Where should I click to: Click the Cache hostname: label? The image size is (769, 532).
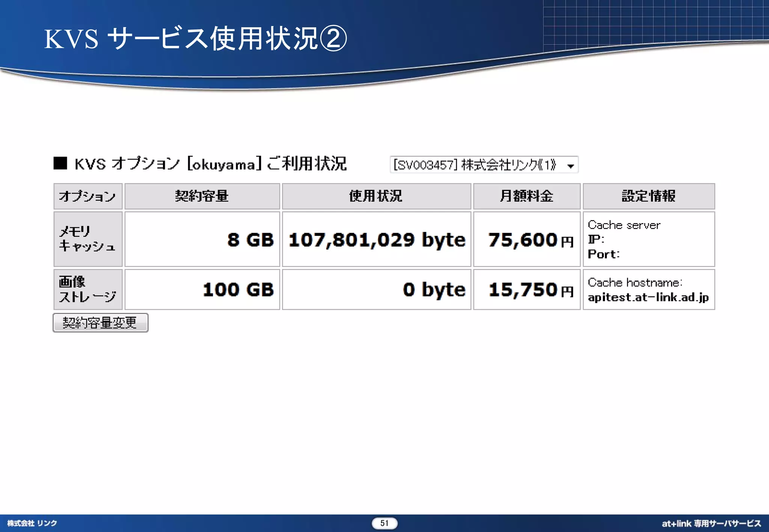635,282
